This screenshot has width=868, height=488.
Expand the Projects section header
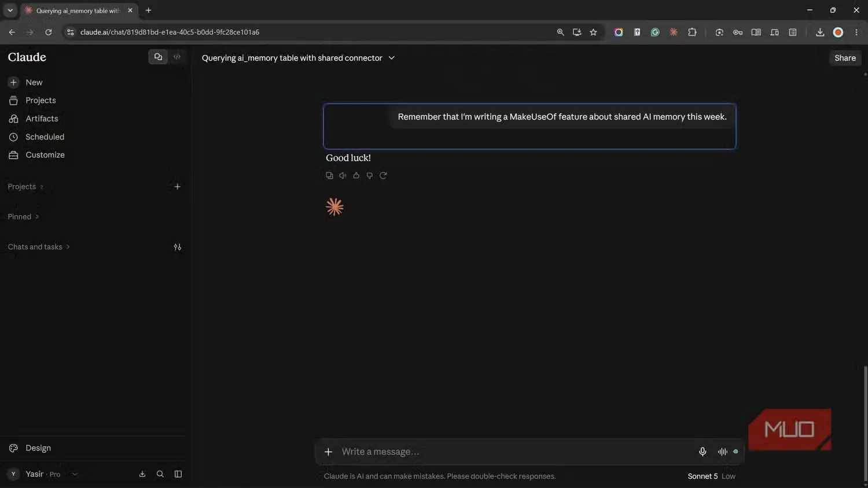[x=25, y=187]
